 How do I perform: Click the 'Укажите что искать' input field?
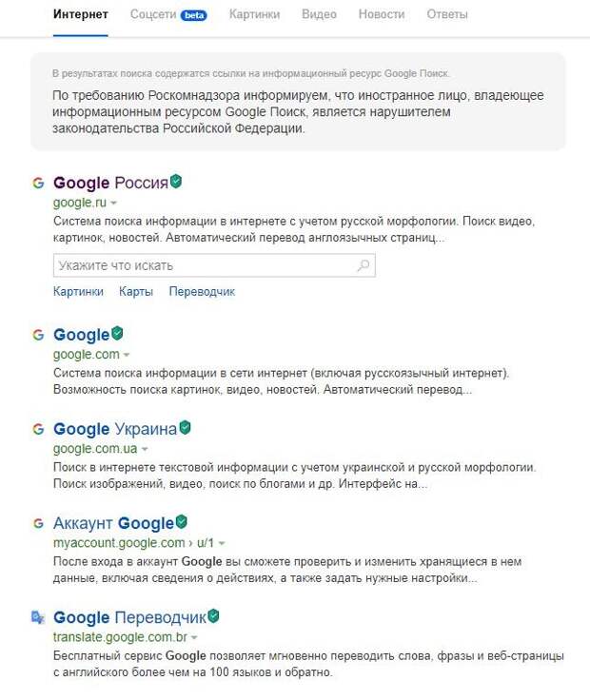205,266
